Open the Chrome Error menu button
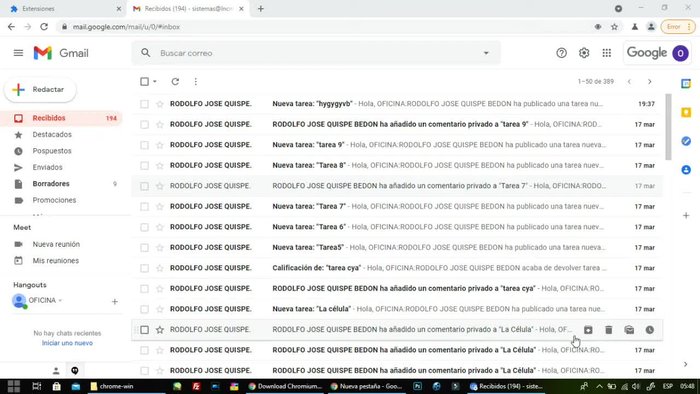 [678, 27]
